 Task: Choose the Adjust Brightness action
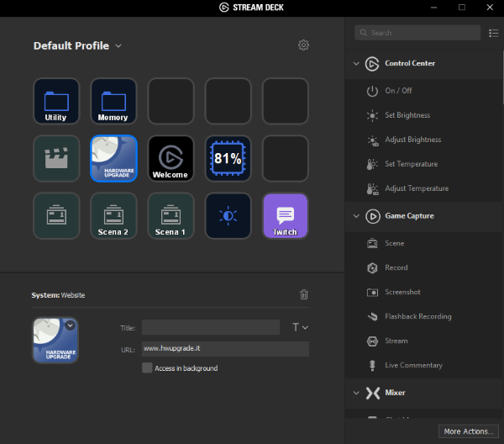[424, 140]
